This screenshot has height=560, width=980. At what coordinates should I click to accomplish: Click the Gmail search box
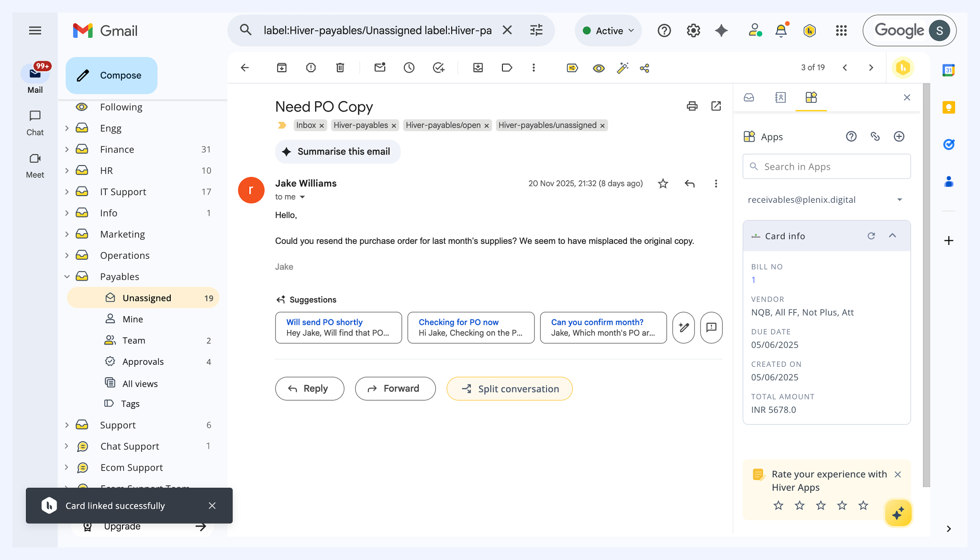377,31
